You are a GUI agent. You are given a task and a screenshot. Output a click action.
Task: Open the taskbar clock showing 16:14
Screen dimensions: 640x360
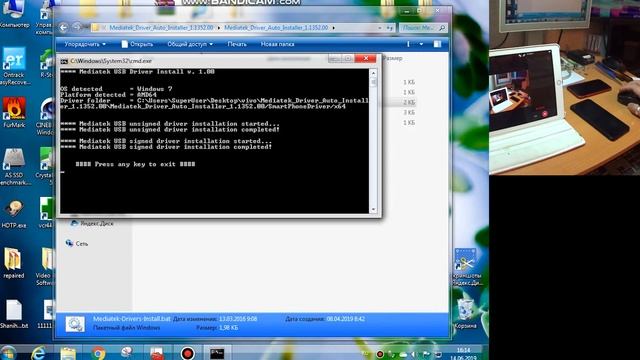tap(463, 353)
